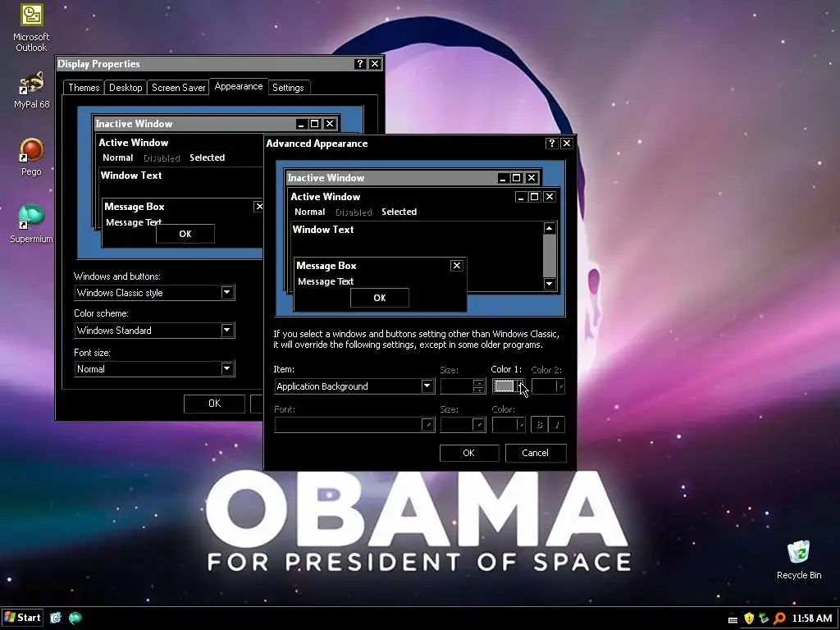840x630 pixels.
Task: Click the OK button inside Advanced preview
Action: point(380,298)
